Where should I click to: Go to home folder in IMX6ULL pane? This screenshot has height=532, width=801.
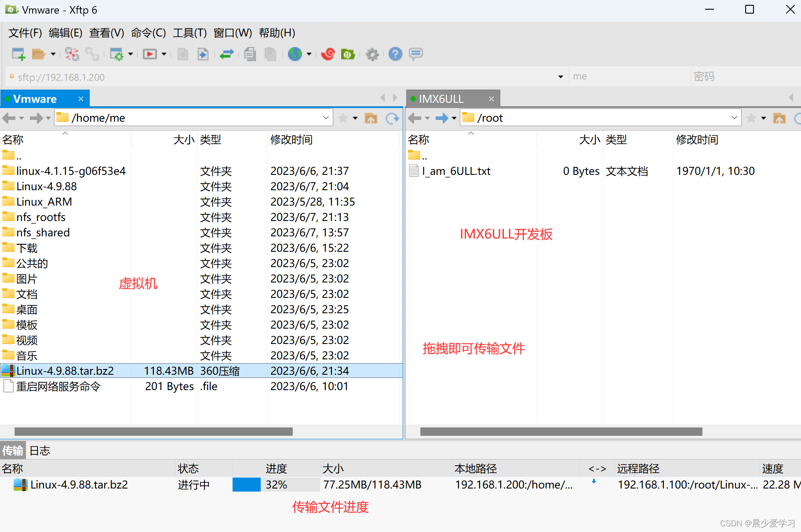point(779,118)
